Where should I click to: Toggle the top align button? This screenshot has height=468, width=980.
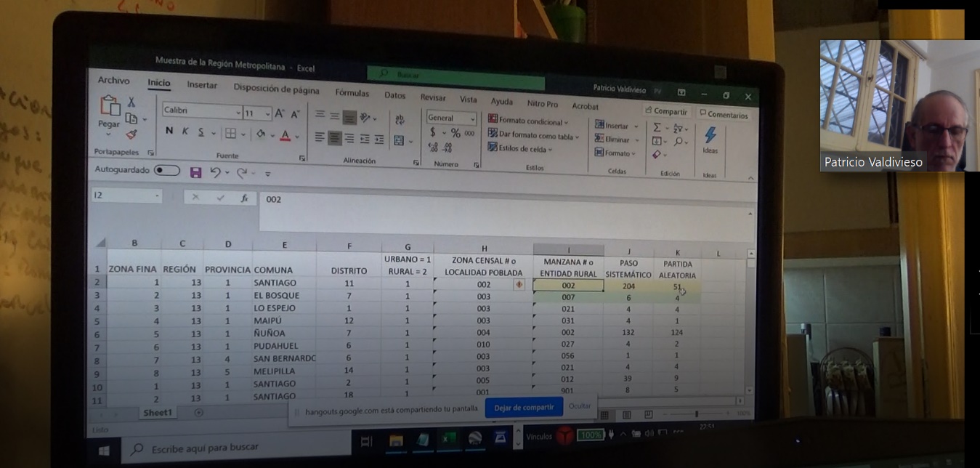tap(320, 115)
